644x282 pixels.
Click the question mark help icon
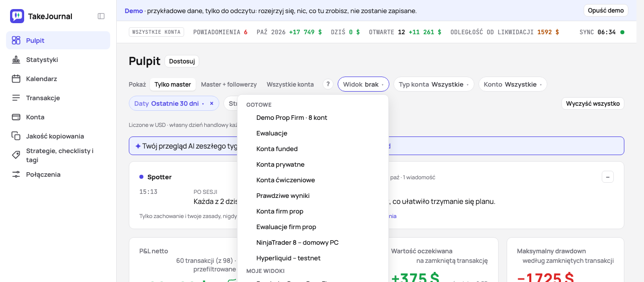pyautogui.click(x=328, y=84)
